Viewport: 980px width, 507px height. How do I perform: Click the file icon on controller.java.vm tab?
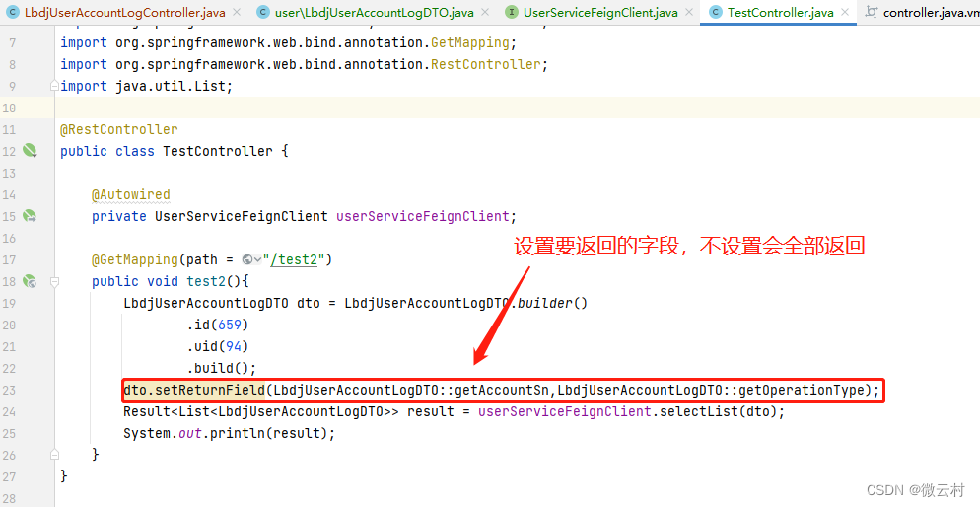click(872, 12)
